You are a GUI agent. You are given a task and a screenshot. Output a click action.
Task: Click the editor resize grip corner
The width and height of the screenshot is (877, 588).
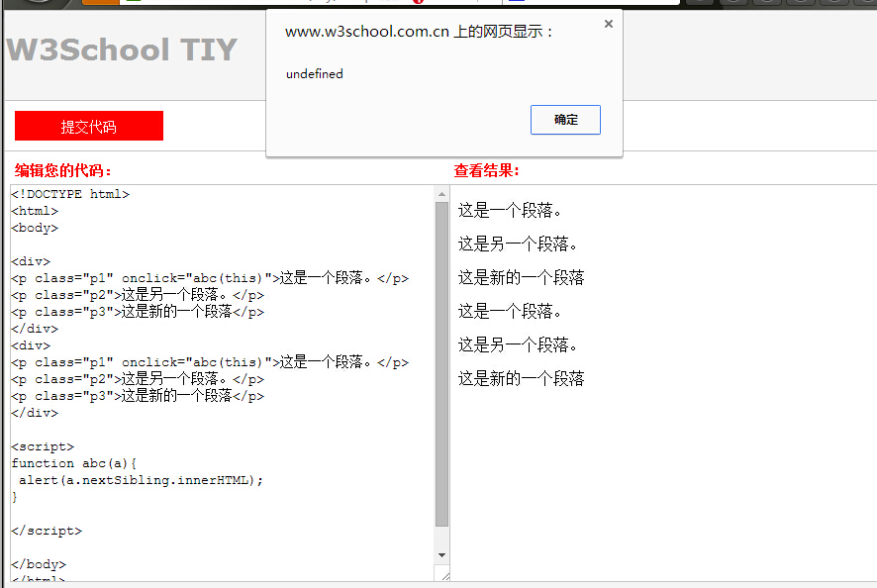(445, 576)
